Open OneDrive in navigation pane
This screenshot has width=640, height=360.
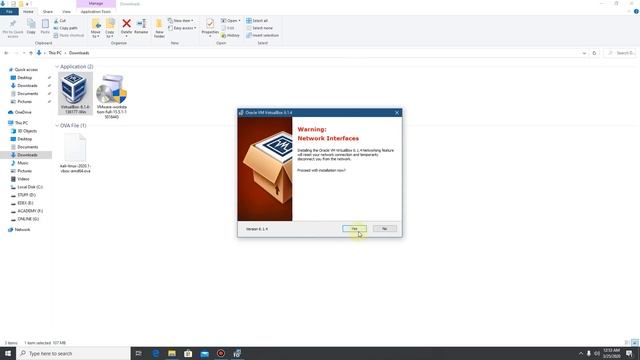[x=23, y=112]
